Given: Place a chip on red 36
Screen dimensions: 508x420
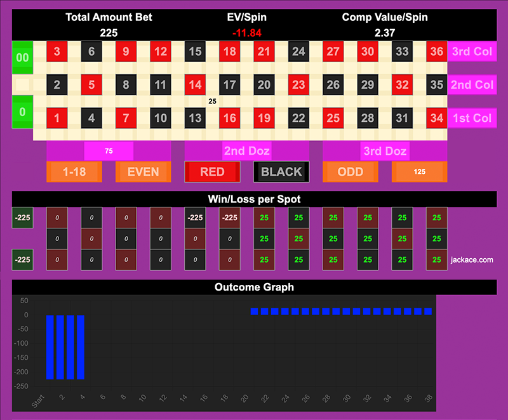Looking at the screenshot, I should [x=436, y=52].
